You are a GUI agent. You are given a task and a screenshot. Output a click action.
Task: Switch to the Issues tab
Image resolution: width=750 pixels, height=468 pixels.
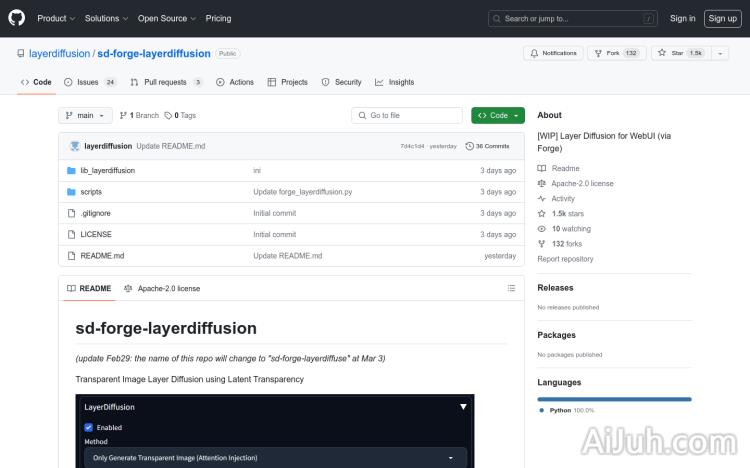(x=89, y=82)
